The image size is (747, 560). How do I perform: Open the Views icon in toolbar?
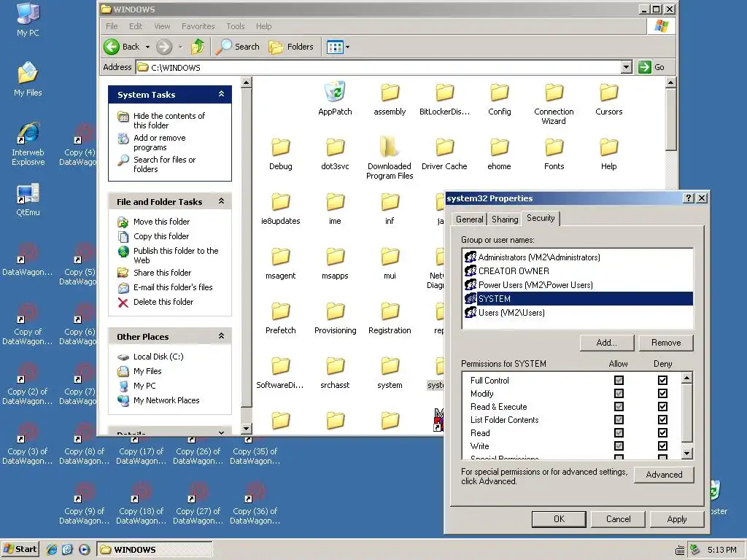click(x=334, y=47)
